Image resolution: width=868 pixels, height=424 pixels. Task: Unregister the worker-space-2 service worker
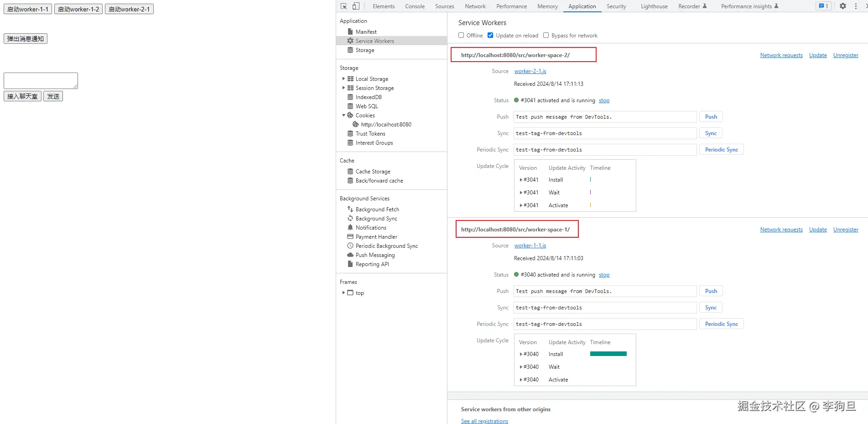(x=846, y=55)
